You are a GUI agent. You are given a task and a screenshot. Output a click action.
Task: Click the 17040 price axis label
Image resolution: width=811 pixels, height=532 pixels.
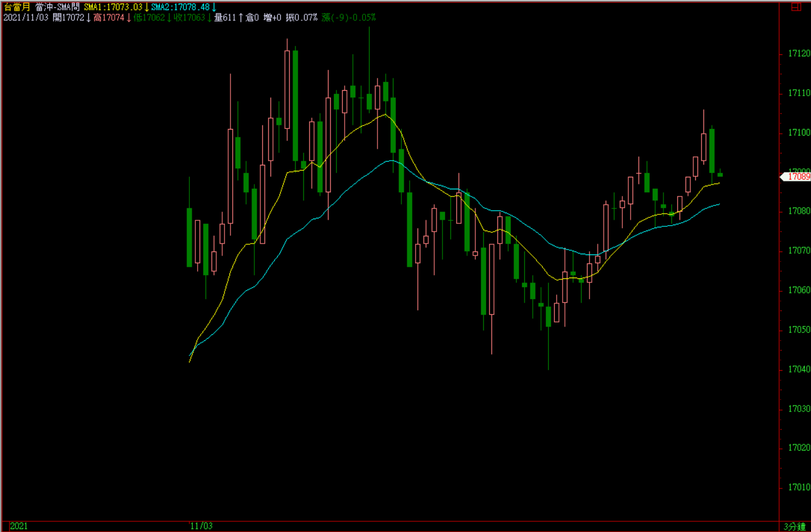[x=799, y=369]
